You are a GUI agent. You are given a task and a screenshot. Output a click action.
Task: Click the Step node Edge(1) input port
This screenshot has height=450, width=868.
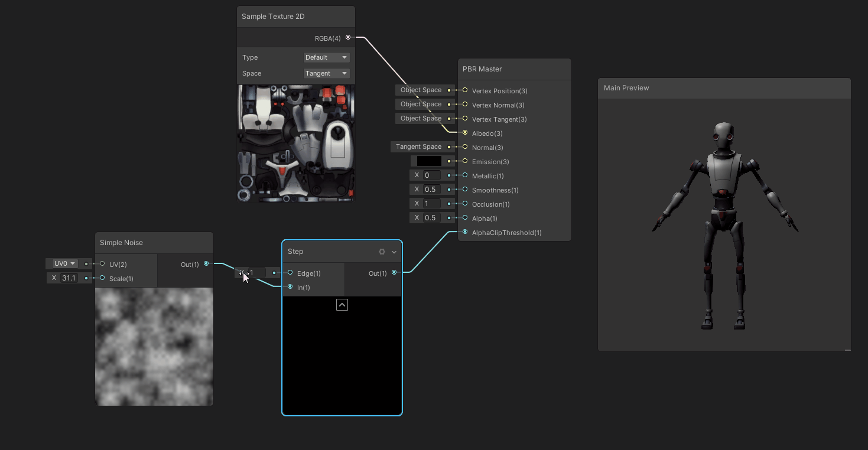(x=290, y=273)
